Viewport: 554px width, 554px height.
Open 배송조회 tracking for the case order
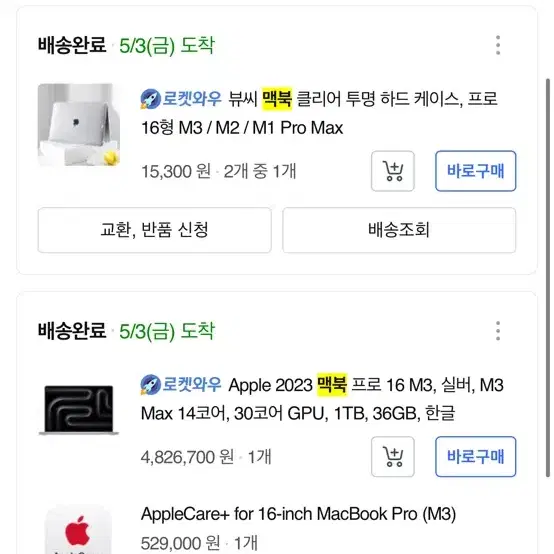click(399, 230)
